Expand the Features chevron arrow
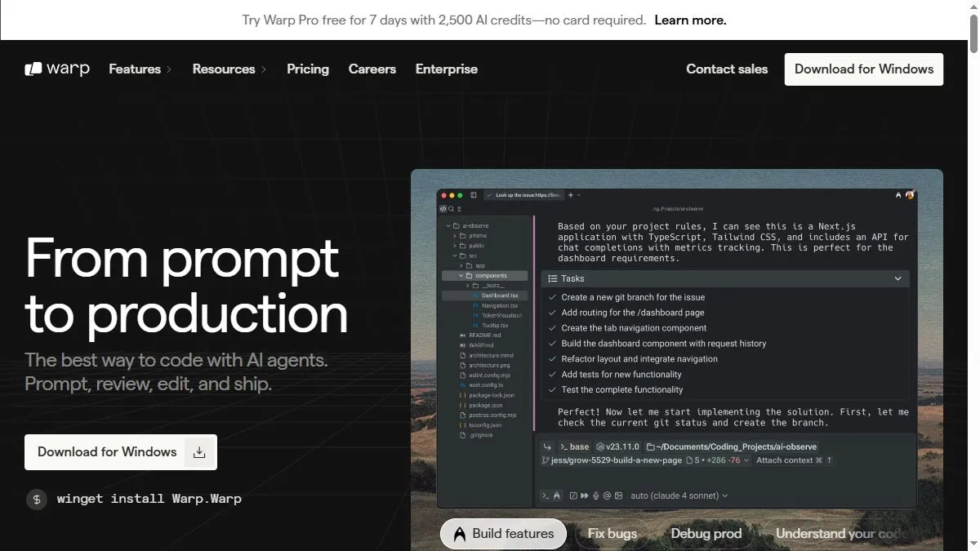The width and height of the screenshot is (980, 551). coord(169,69)
